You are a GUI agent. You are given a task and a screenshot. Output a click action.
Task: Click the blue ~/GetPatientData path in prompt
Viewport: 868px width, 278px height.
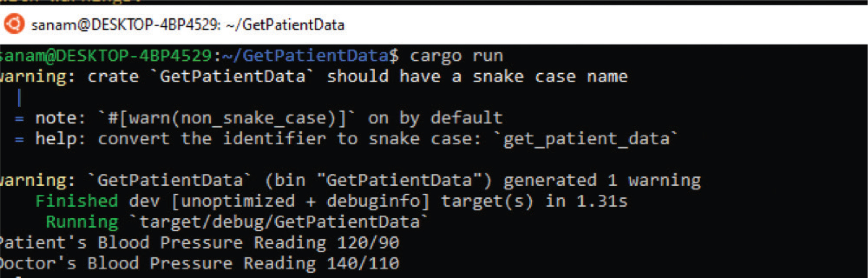click(x=305, y=56)
